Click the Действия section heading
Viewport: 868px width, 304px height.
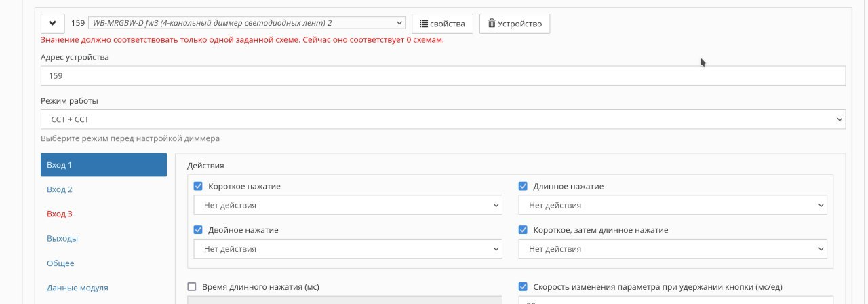[205, 165]
